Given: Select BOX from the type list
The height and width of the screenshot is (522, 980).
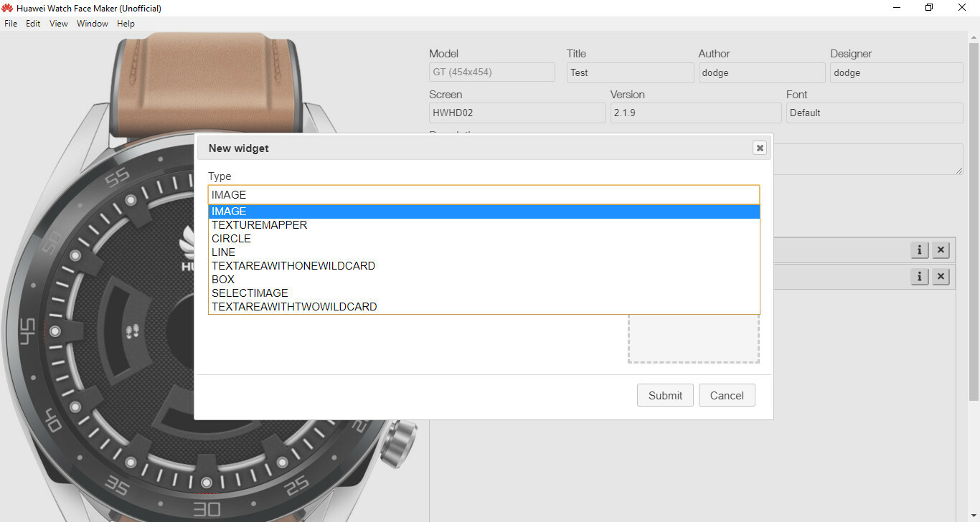Looking at the screenshot, I should click(484, 280).
